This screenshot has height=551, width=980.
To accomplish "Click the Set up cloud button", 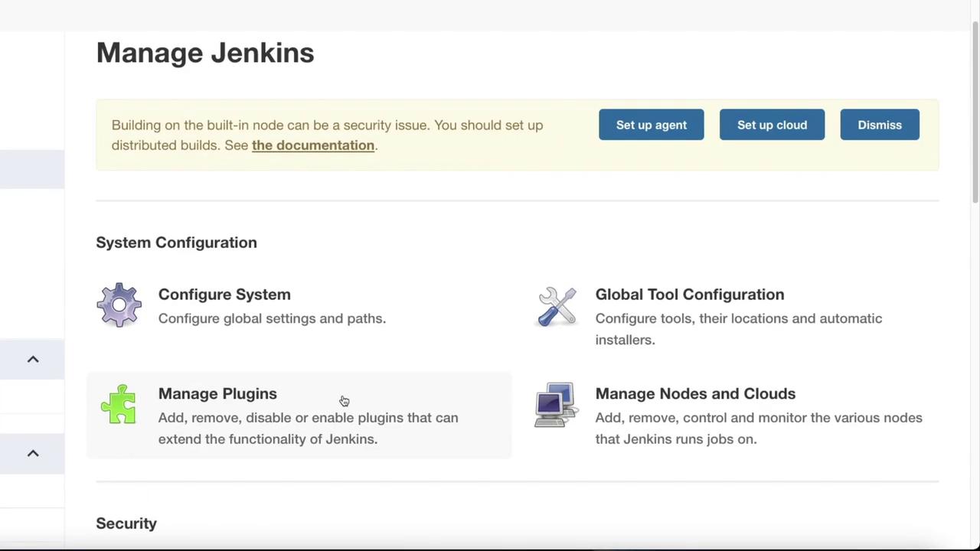I will tap(772, 125).
